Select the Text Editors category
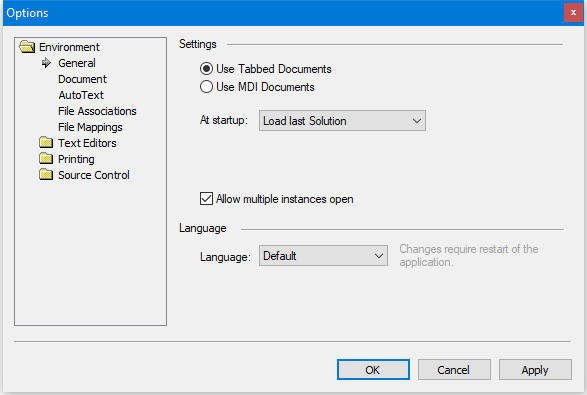Image resolution: width=587 pixels, height=395 pixels. pos(87,143)
